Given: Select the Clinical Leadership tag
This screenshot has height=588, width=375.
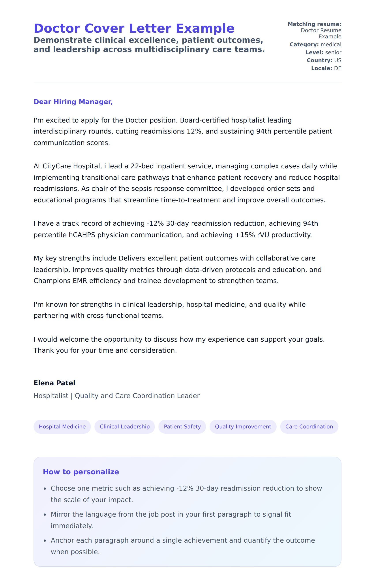Looking at the screenshot, I should (x=125, y=427).
